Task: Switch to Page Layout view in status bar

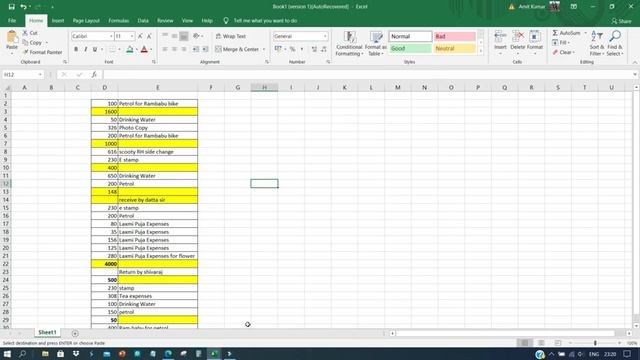Action: (x=541, y=343)
